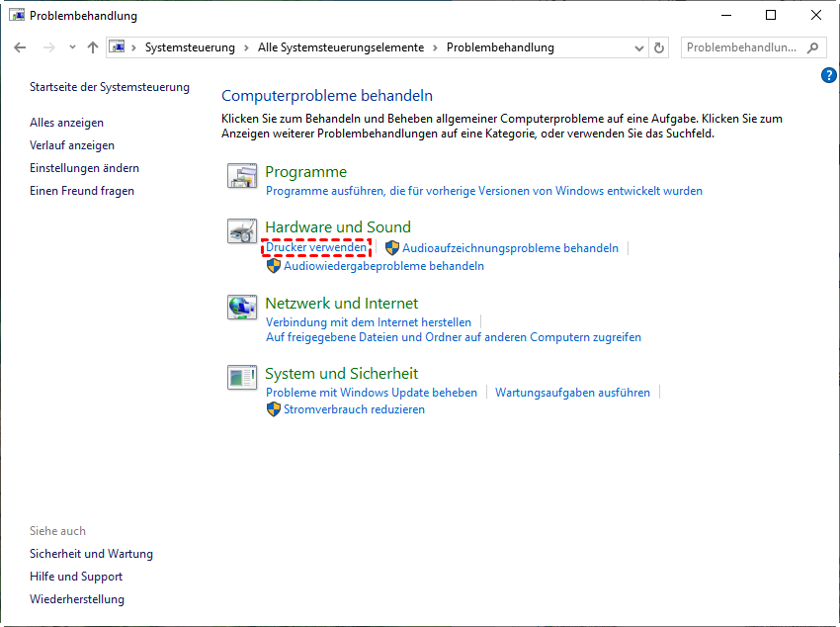Expand chevron before Systemsteuerung breadcrumb
This screenshot has width=840, height=627.
click(134, 47)
